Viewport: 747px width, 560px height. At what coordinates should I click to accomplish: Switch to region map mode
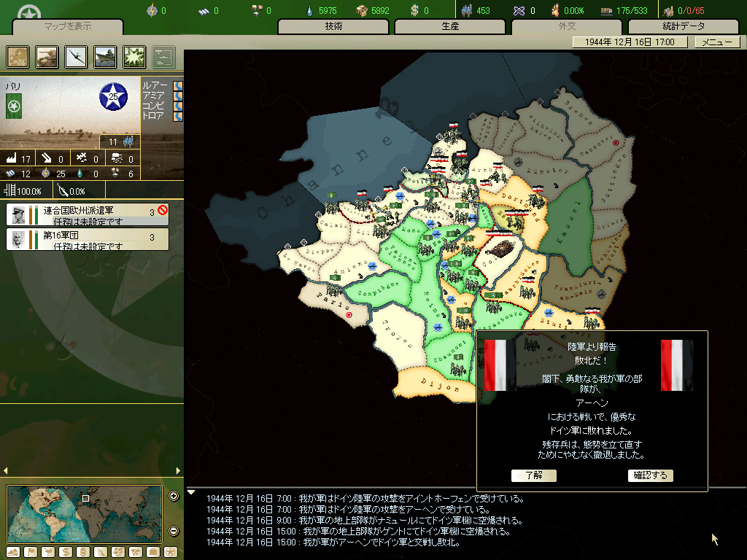pos(118,552)
